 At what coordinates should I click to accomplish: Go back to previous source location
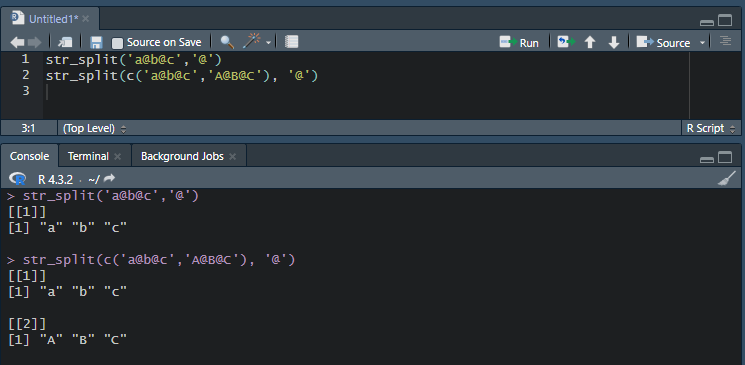coord(17,42)
